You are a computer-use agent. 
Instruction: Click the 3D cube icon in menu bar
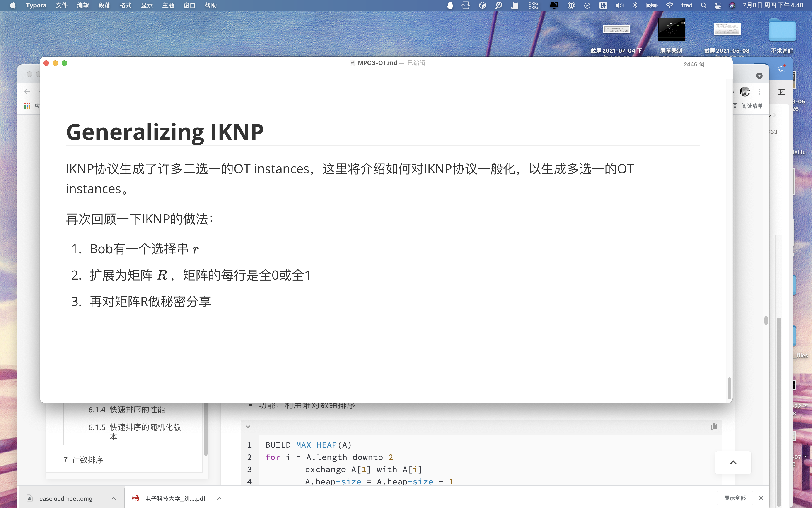coord(483,5)
